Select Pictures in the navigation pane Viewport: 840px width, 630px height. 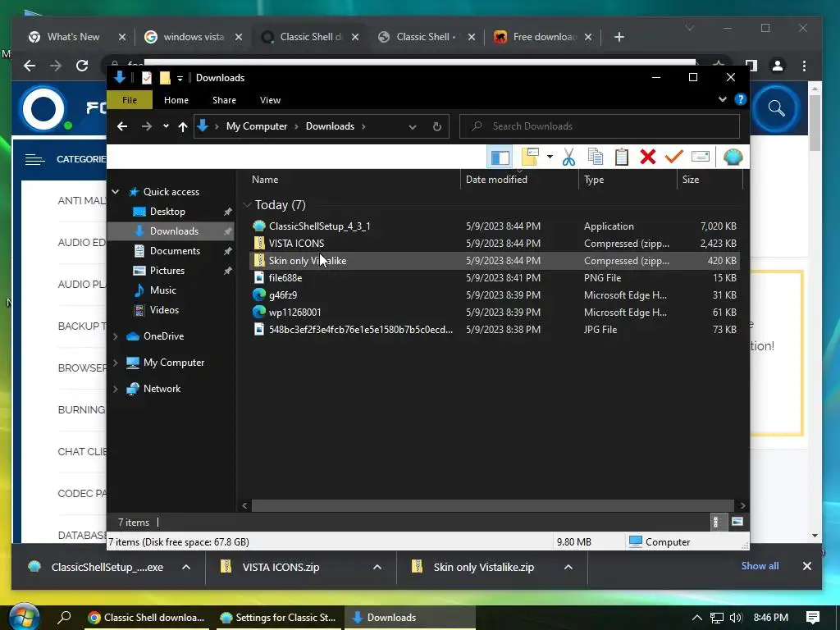pos(167,271)
